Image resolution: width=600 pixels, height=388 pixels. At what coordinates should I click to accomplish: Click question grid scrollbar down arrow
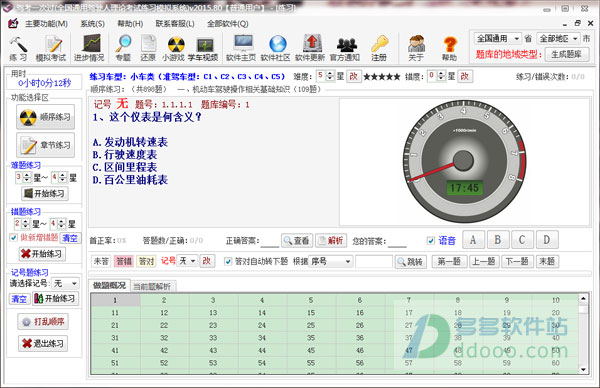(583, 369)
